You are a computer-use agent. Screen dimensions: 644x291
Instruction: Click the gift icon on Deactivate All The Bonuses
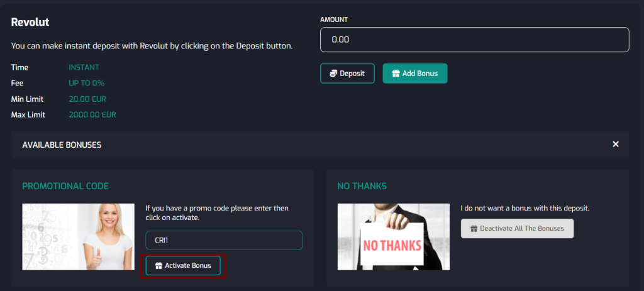click(x=474, y=229)
